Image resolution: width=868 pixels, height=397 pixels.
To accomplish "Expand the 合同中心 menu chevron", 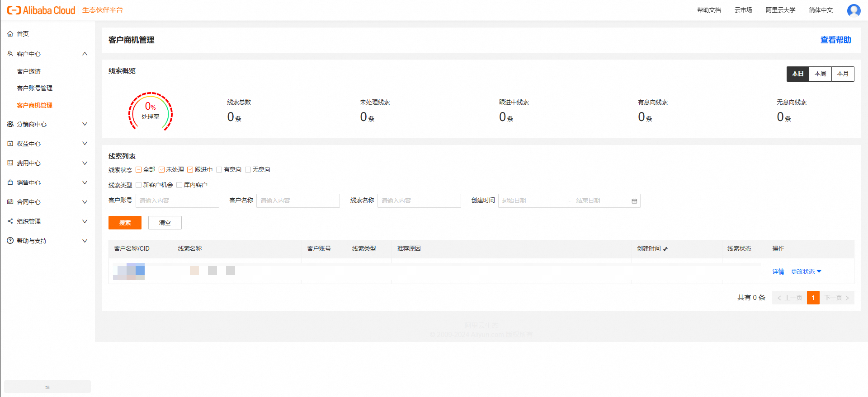I will point(85,202).
